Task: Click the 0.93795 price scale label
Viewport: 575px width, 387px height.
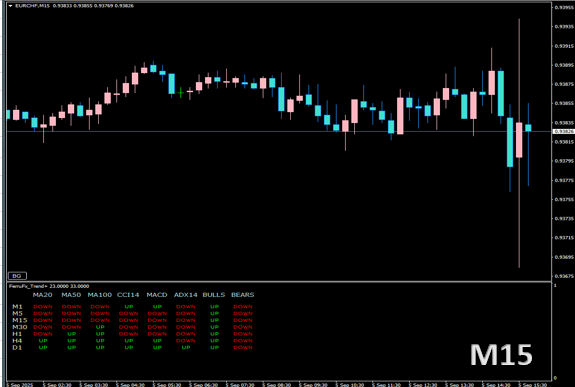Action: (x=564, y=161)
